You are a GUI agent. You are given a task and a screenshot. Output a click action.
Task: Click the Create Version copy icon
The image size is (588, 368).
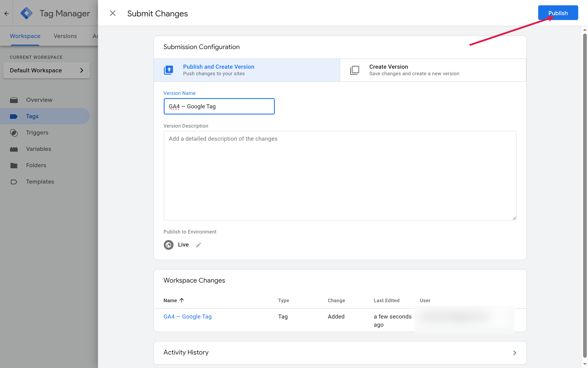point(354,70)
